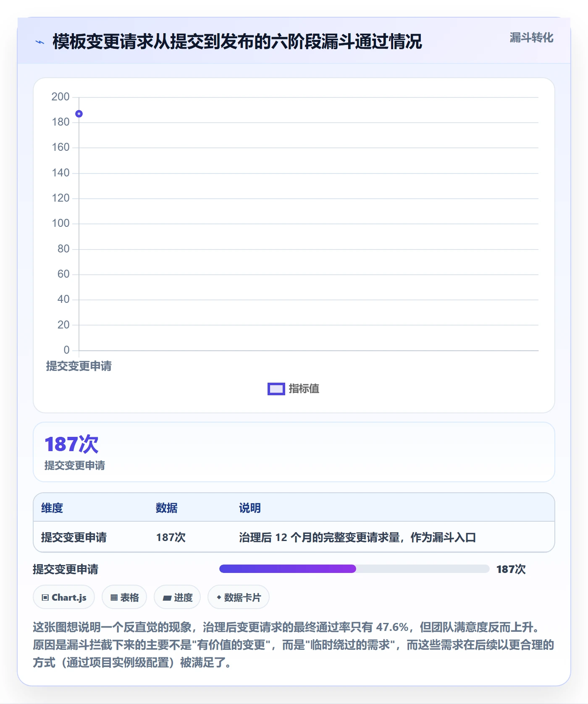Click the 提交变更申请 cell in table row
The height and width of the screenshot is (704, 588).
pos(74,537)
